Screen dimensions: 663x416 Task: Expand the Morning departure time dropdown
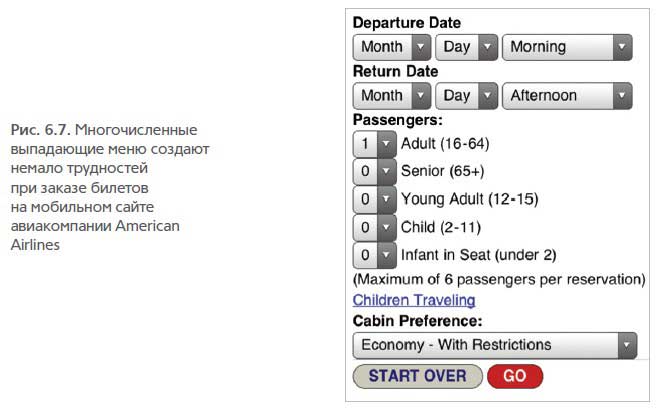tap(567, 47)
